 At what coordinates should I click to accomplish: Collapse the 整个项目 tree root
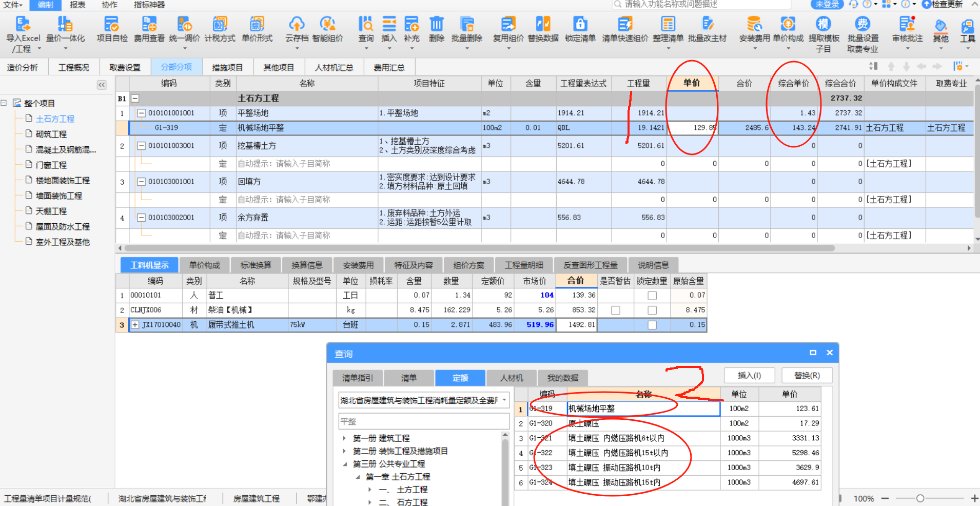pyautogui.click(x=4, y=103)
